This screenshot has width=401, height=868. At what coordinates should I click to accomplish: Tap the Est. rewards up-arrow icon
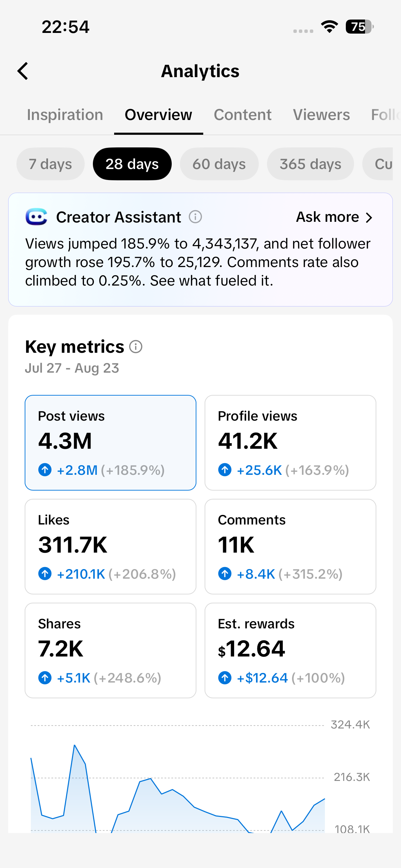coord(225,677)
